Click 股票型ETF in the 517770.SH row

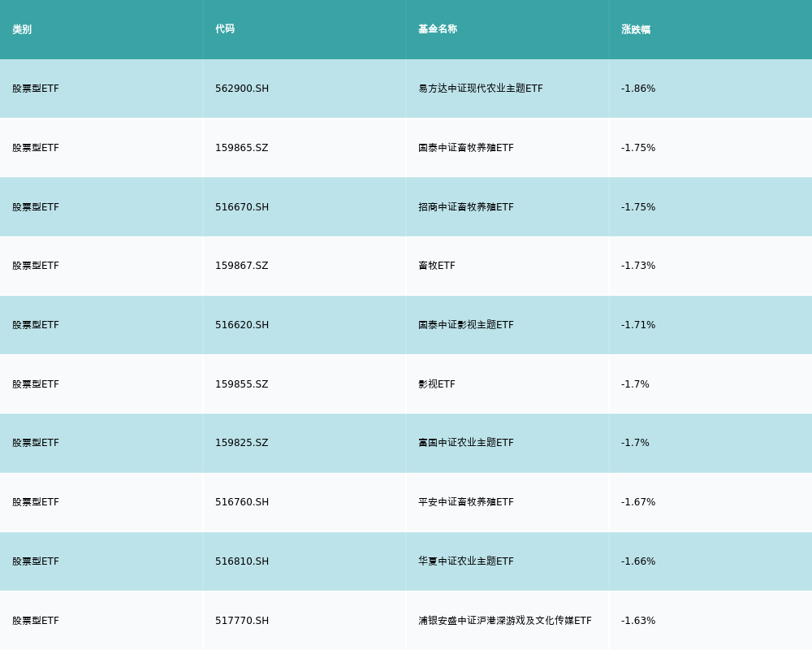[x=36, y=621]
